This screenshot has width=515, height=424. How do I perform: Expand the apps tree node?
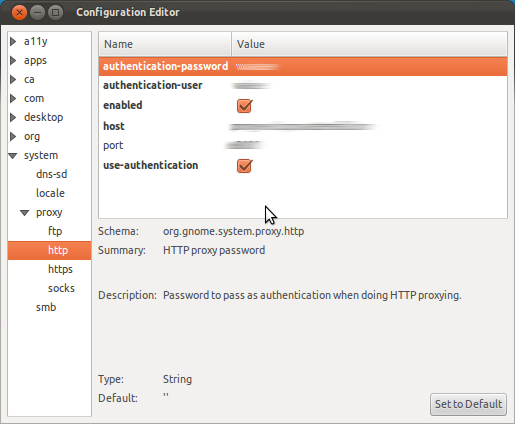(x=13, y=60)
